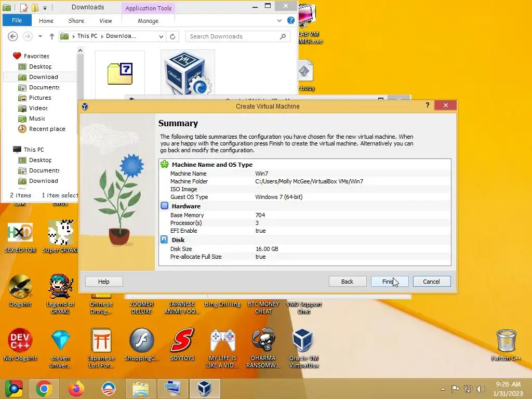Select the steven univer... desktop icon
Screen dimensions: 532x399
coord(60,348)
